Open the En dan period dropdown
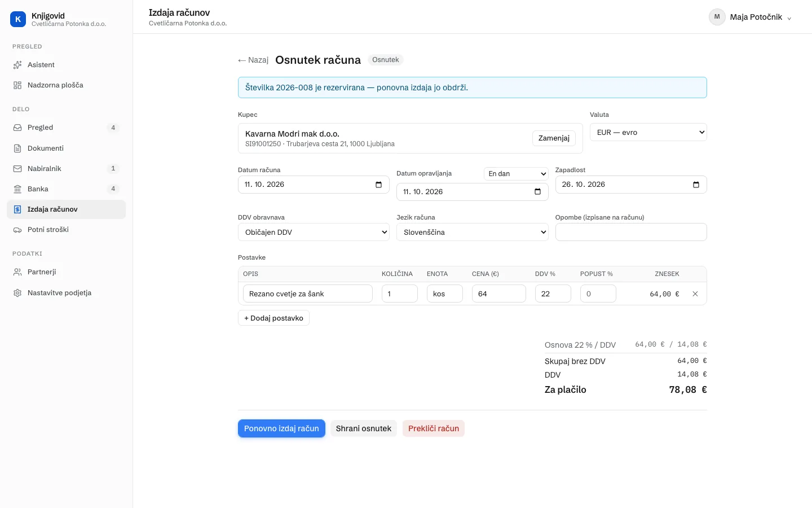Screen dimensions: 812x508 click(x=516, y=174)
